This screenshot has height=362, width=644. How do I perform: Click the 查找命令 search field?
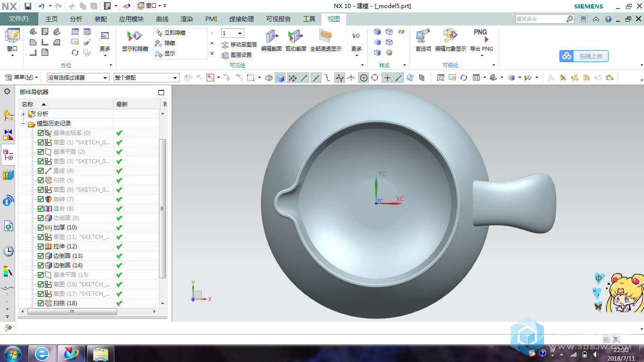(x=544, y=19)
